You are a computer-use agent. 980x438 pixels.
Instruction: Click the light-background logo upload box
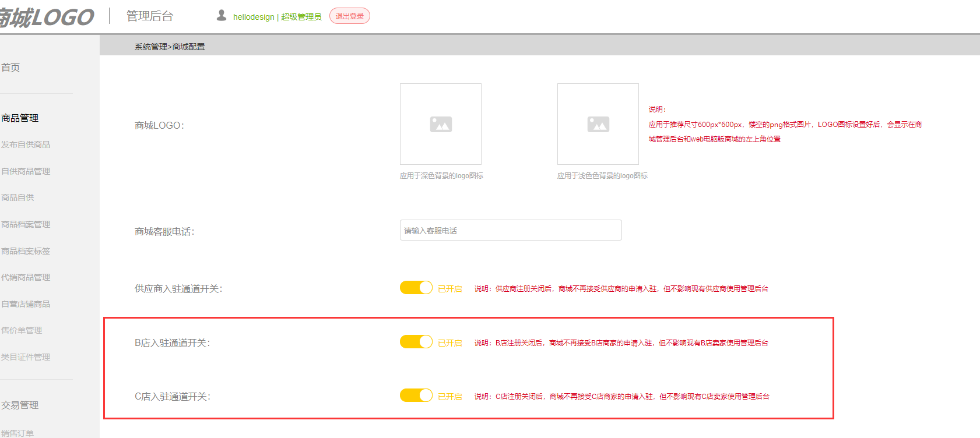(598, 124)
